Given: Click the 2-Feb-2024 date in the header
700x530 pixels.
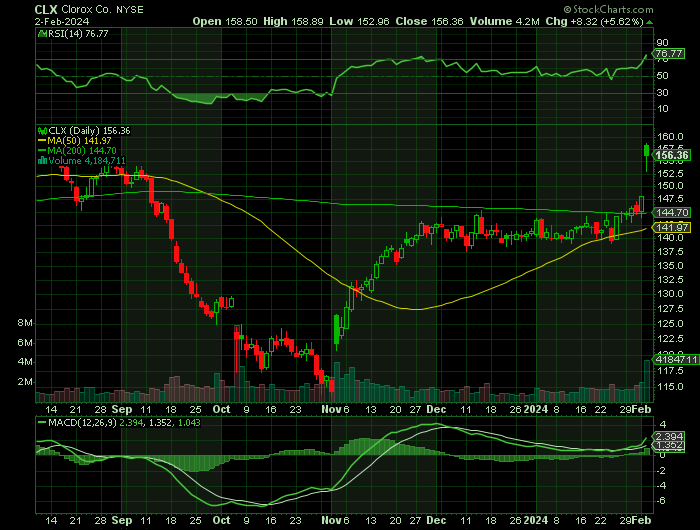Looking at the screenshot, I should pos(62,21).
